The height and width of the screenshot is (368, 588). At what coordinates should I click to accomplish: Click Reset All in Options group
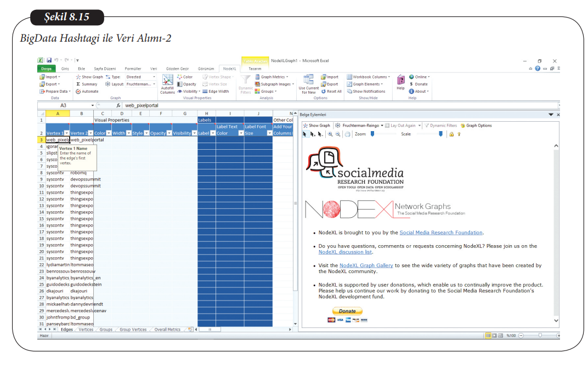pos(331,92)
